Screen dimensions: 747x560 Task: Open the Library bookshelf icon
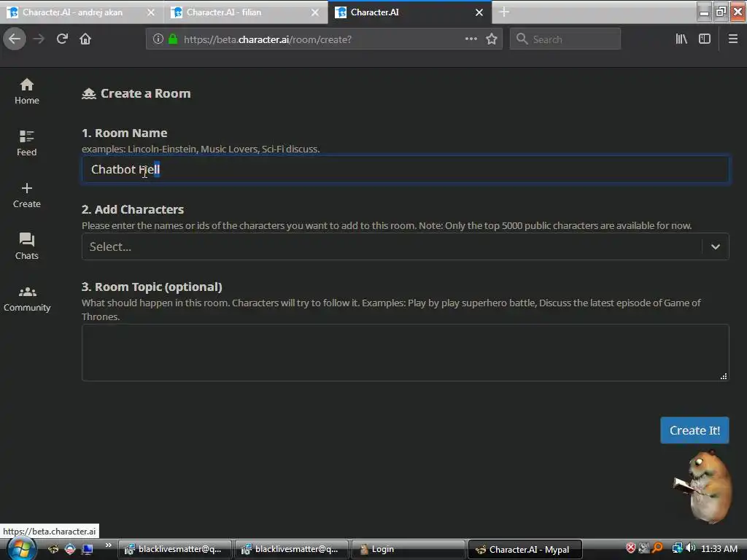coord(681,39)
